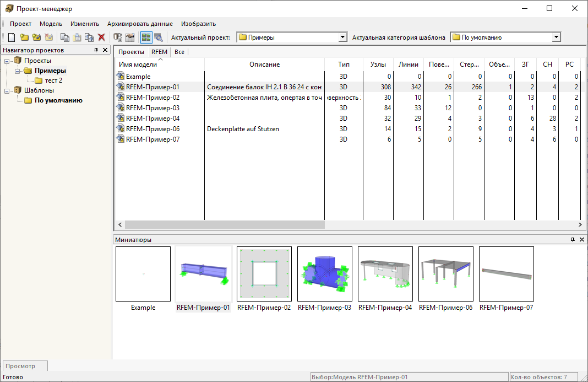Click the paste clipboard icon in toolbar
This screenshot has height=382, width=588.
[x=77, y=37]
